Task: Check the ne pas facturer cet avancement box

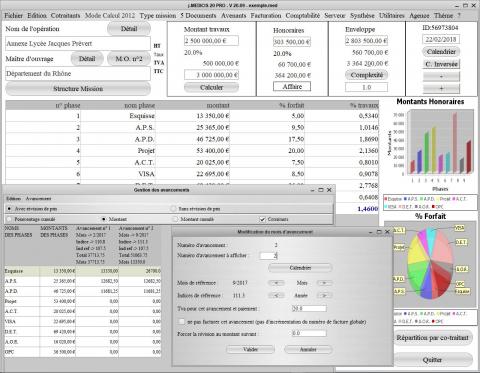Action: pos(181,322)
